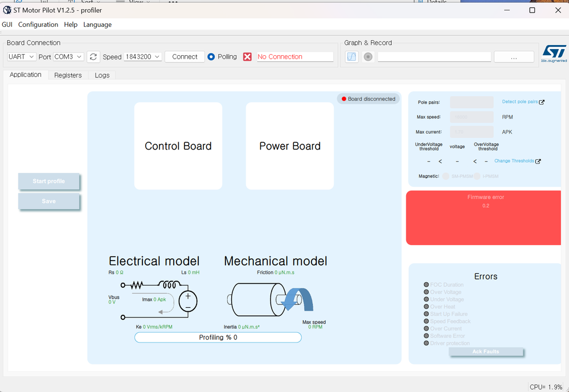Click the FOC Duration error indicator
The height and width of the screenshot is (392, 569).
tap(427, 284)
